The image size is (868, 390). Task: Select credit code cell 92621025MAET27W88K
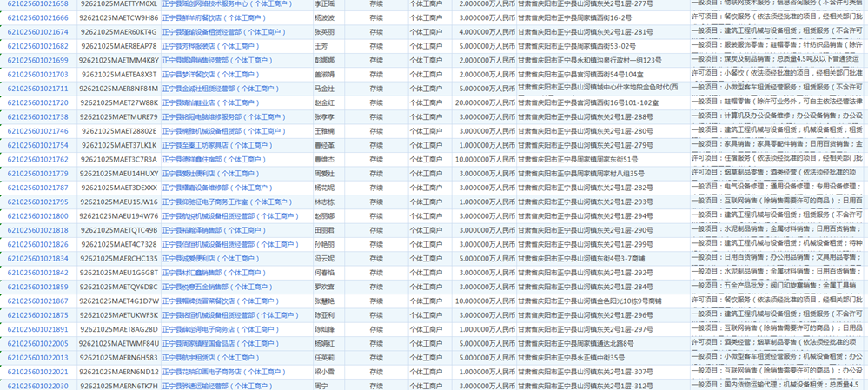tap(119, 102)
